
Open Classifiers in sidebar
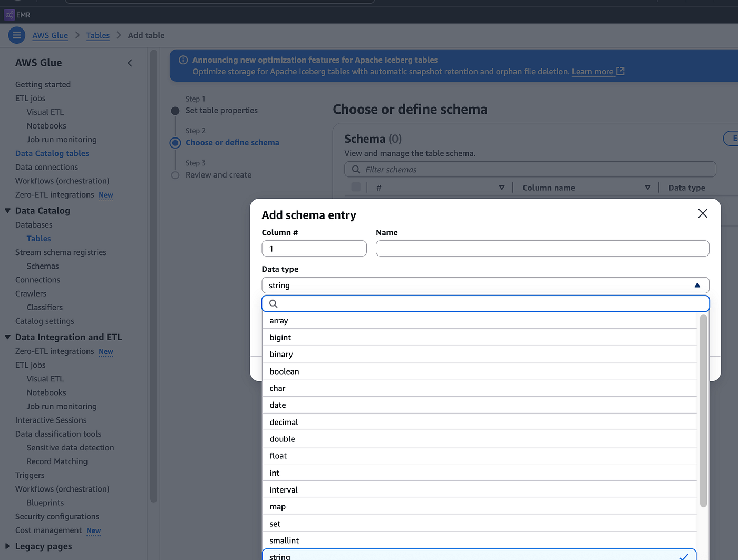(45, 307)
